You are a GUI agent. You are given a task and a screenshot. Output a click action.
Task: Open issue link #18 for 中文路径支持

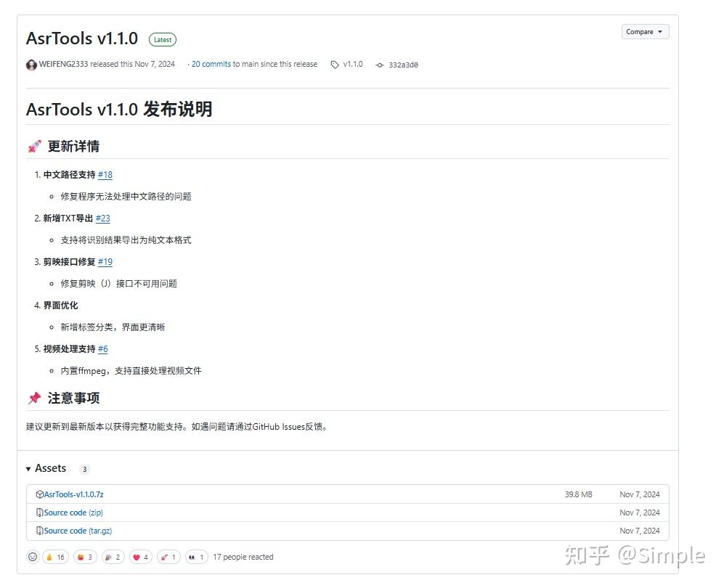pyautogui.click(x=105, y=175)
